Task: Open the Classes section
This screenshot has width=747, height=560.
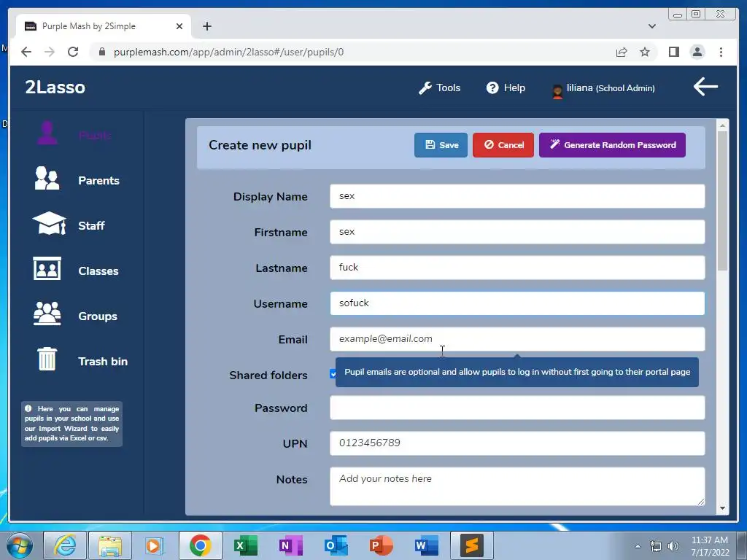Action: (76, 270)
